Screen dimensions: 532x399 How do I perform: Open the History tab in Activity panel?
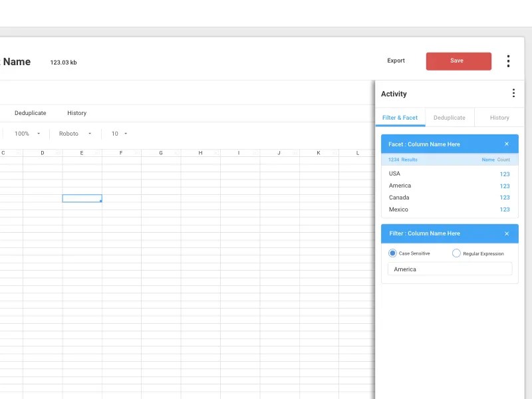click(499, 117)
